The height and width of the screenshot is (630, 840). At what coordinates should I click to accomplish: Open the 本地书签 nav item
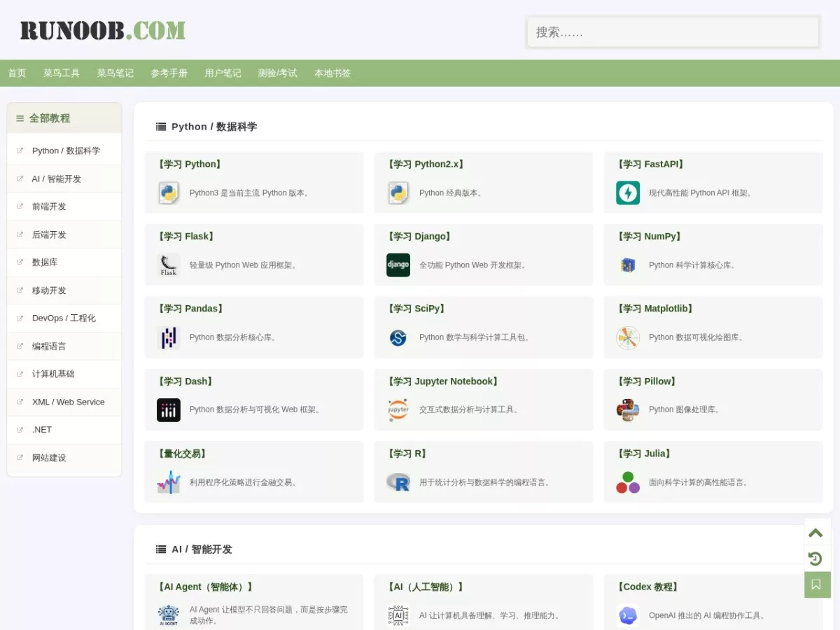click(332, 73)
